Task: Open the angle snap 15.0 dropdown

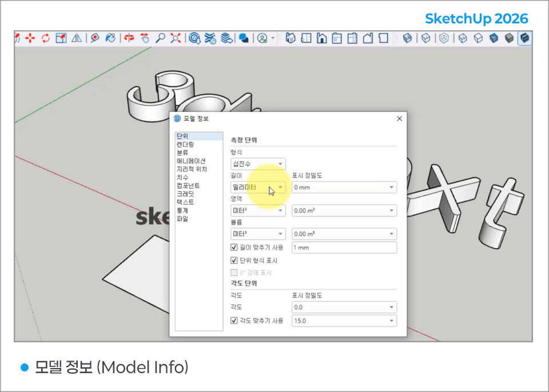Action: (344, 321)
